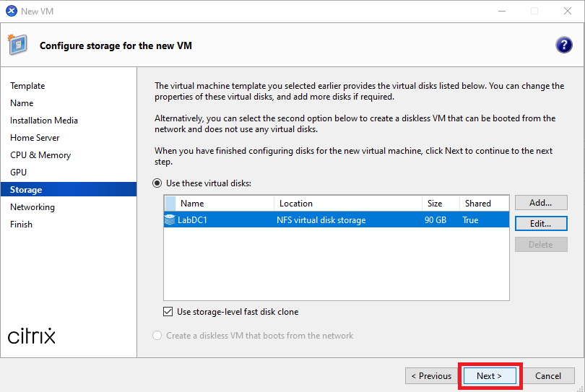Open the Networking step
This screenshot has height=392, width=585.
click(x=32, y=207)
